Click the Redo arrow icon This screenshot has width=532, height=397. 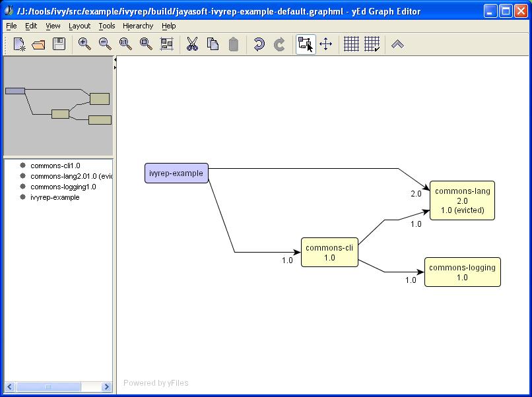point(279,44)
